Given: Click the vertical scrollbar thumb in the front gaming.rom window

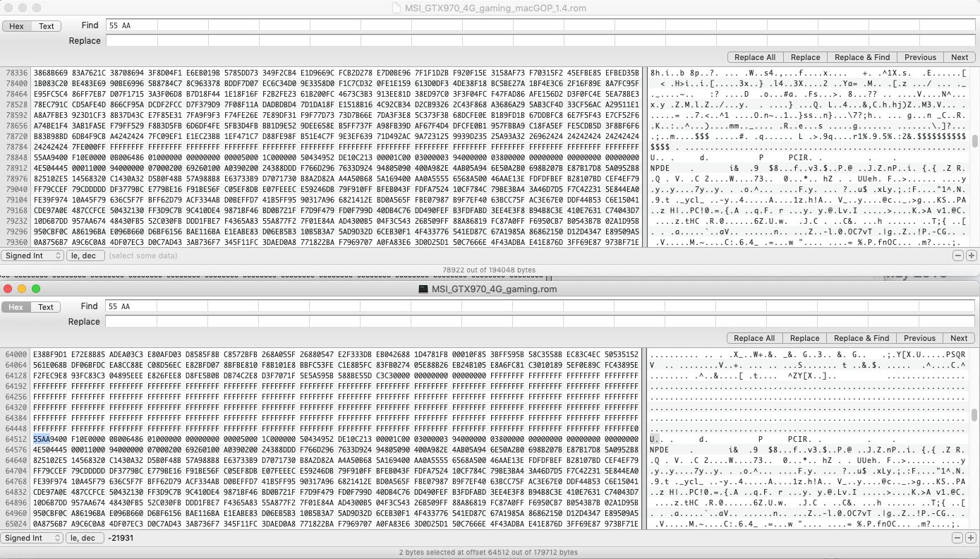Looking at the screenshot, I should [974, 414].
